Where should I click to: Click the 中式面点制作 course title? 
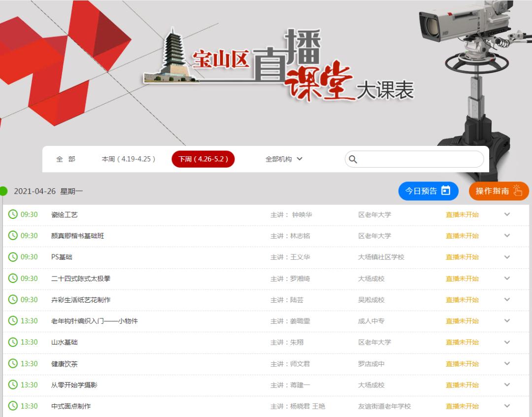(x=70, y=406)
